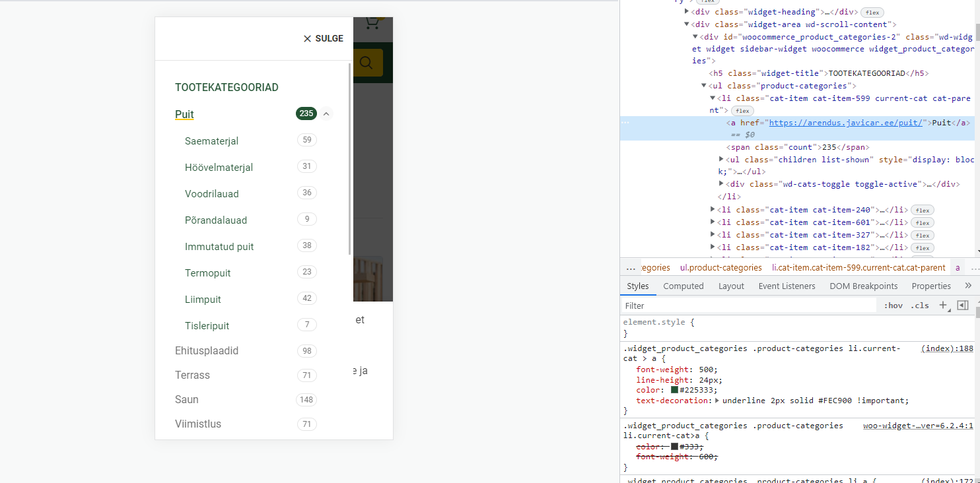Screen dimensions: 980x483
Task: Collapse the ul product-categories node
Action: [704, 86]
